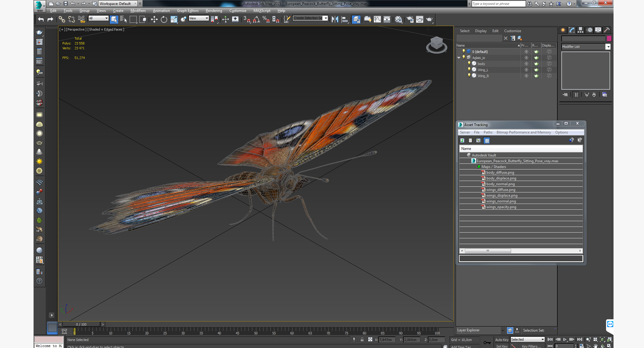Collapse the Aglais_io layer tree
Viewport: 644px width, 348px height.
pyautogui.click(x=459, y=57)
